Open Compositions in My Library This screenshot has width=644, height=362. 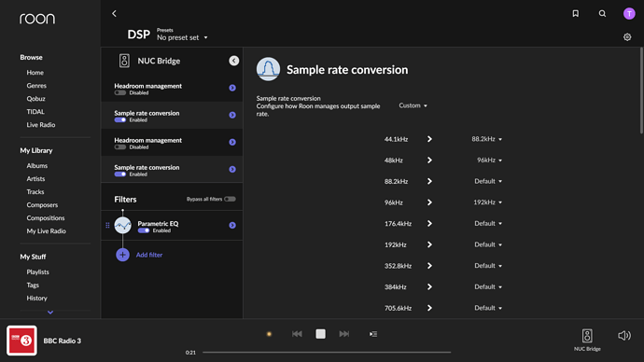click(46, 218)
